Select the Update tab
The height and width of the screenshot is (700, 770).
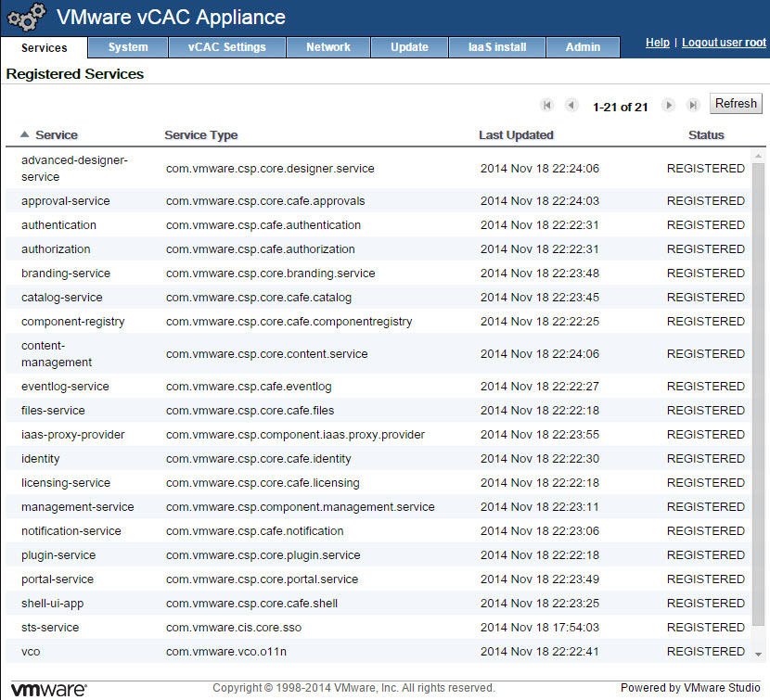point(409,47)
